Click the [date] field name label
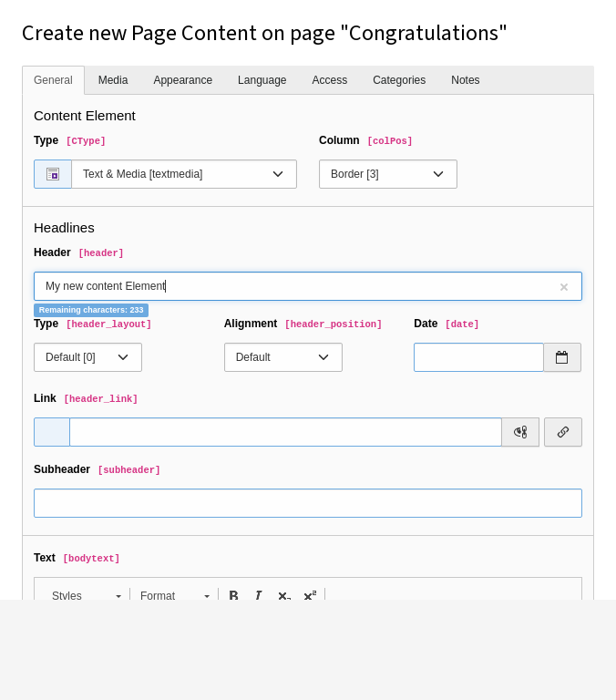 pyautogui.click(x=462, y=324)
